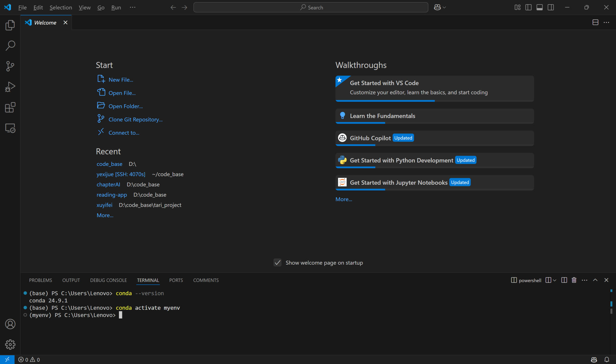The image size is (616, 364).
Task: Click Open File link
Action: [122, 93]
